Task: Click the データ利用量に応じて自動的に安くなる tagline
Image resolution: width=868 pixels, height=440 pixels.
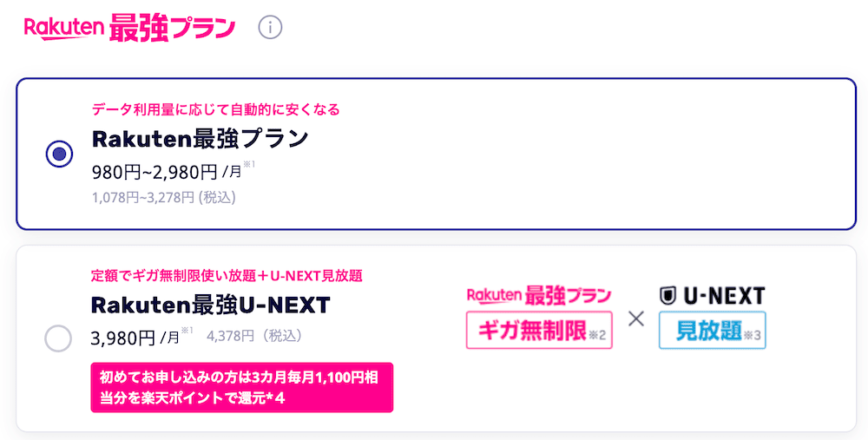Action: click(215, 109)
